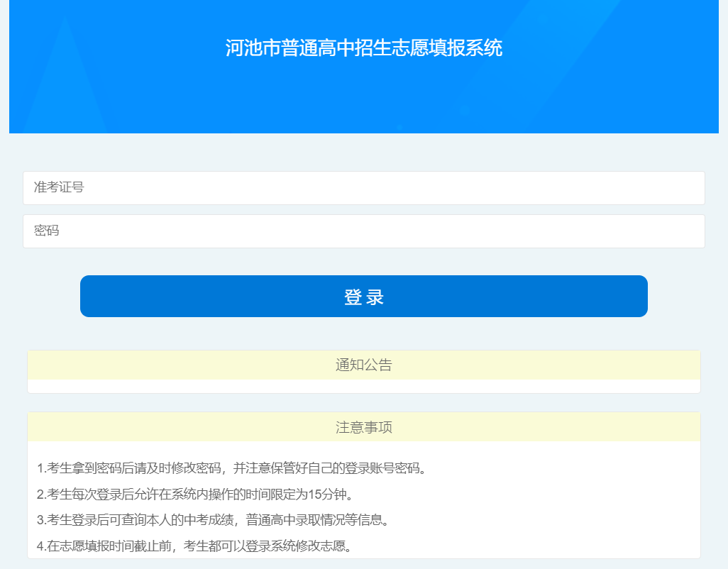Focus the 密码 password field

click(x=363, y=231)
